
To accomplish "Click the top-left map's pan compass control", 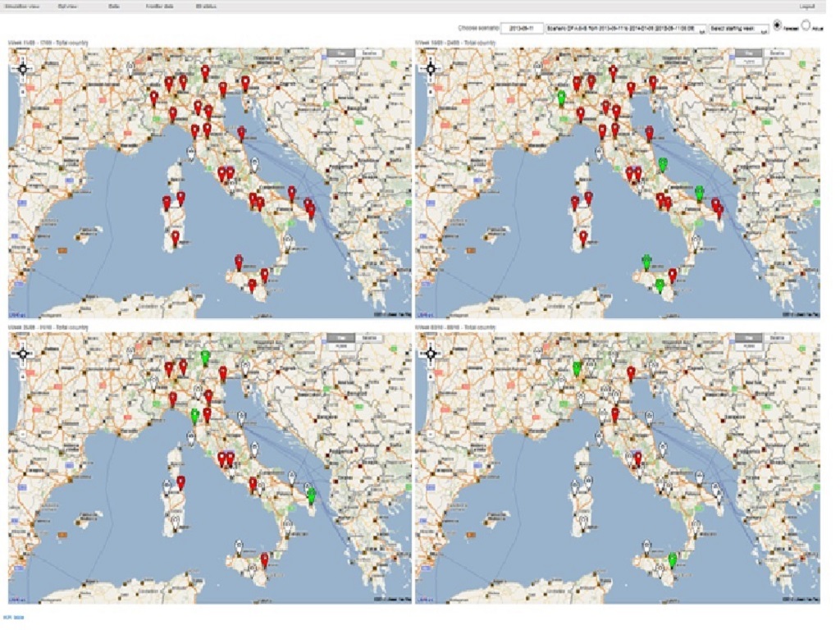I will 22,69.
